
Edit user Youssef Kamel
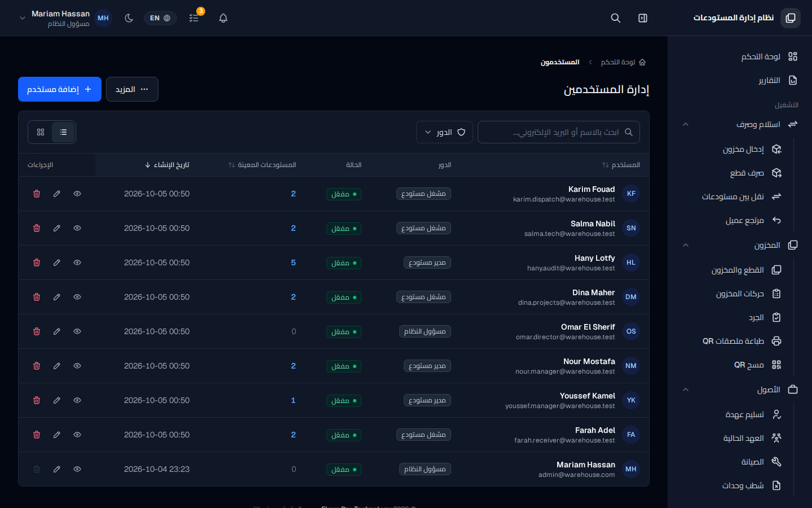pos(57,400)
